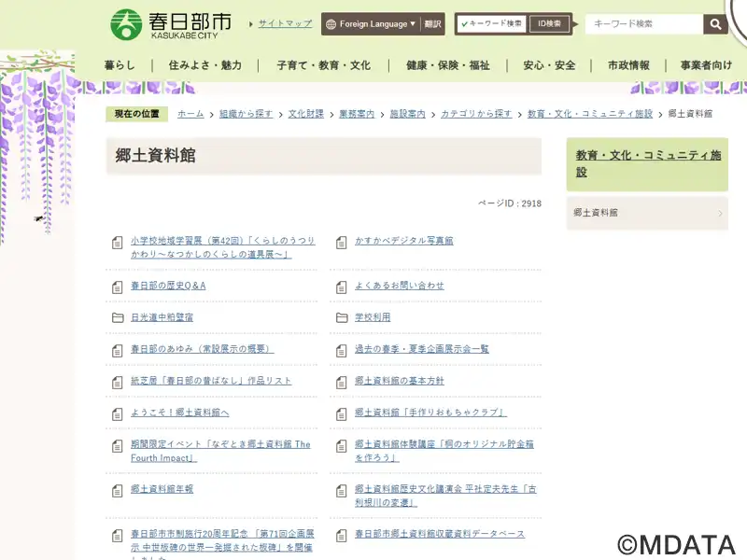Image resolution: width=747 pixels, height=560 pixels.
Task: Click page icon beside 郷土資料館年報
Action: coord(118,491)
